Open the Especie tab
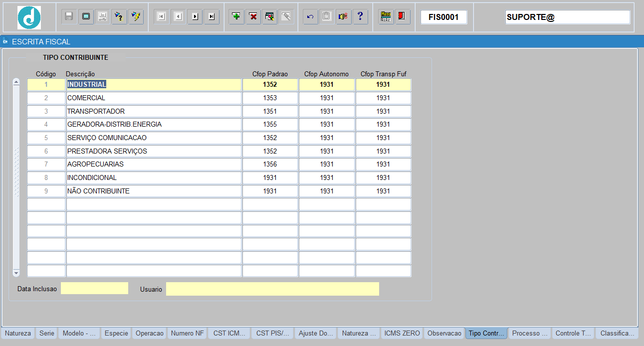The width and height of the screenshot is (644, 346). [116, 334]
